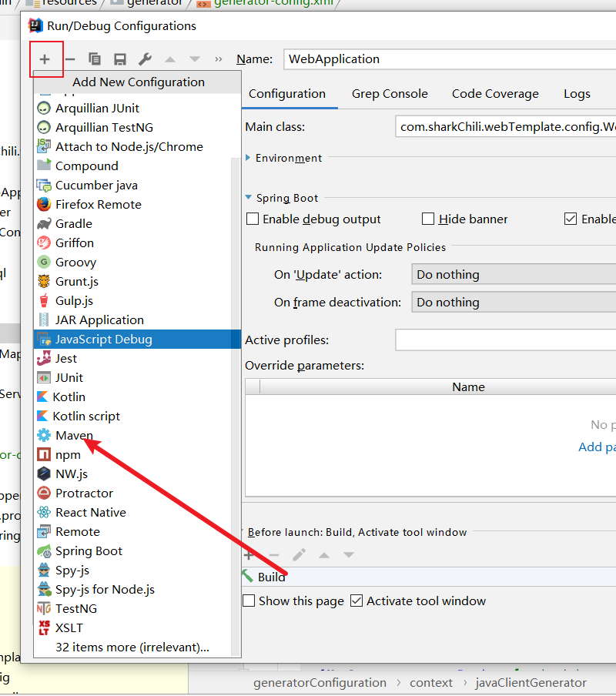Pick the Gradle configuration entry
The image size is (616, 696).
pyautogui.click(x=73, y=224)
